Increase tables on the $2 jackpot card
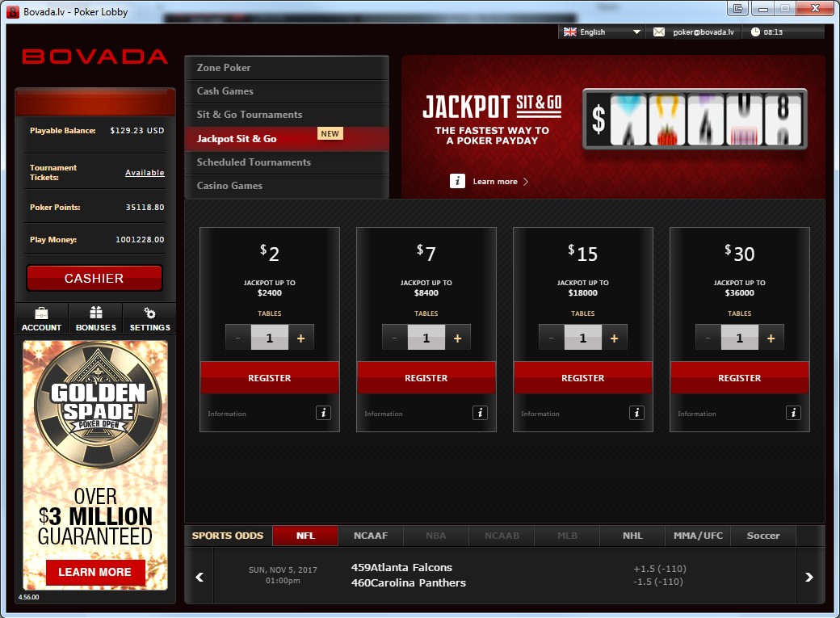840x618 pixels. point(301,338)
